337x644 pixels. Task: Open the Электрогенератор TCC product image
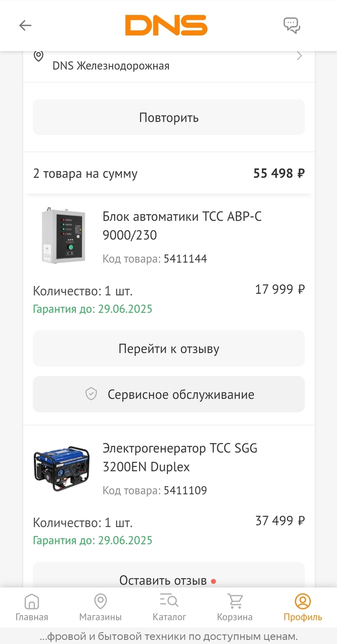click(61, 468)
